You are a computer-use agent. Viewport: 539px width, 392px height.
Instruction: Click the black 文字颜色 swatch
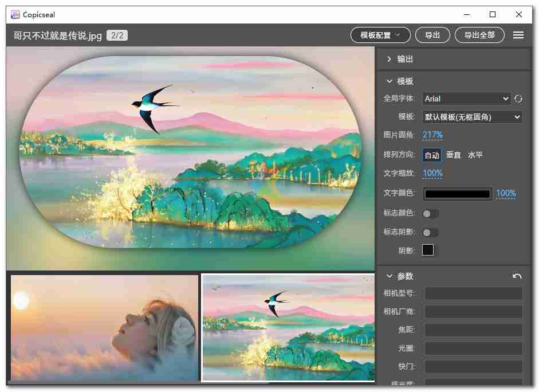coord(458,194)
